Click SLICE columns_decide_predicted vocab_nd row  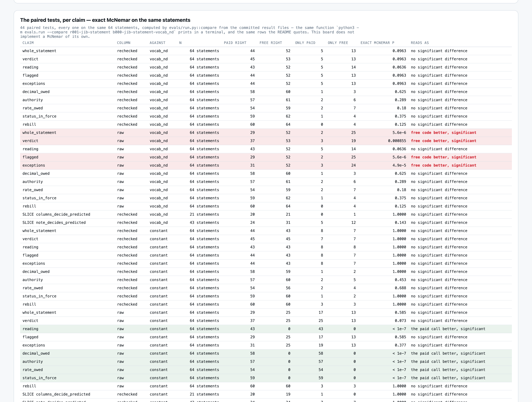[266, 214]
